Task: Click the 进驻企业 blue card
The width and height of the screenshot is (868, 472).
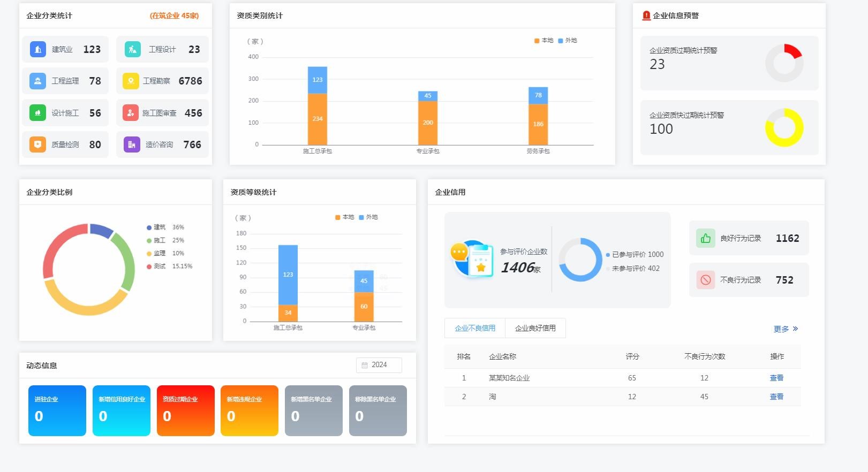Action: pyautogui.click(x=57, y=410)
